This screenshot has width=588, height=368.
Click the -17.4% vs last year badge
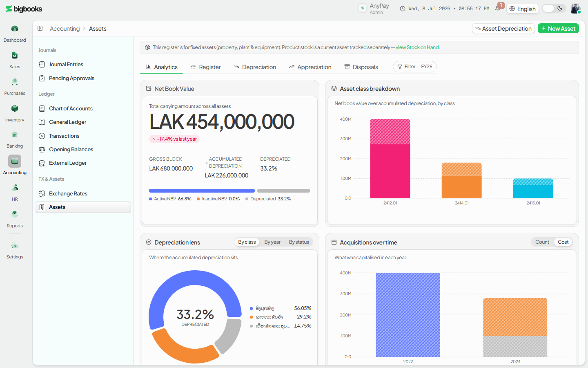(174, 139)
